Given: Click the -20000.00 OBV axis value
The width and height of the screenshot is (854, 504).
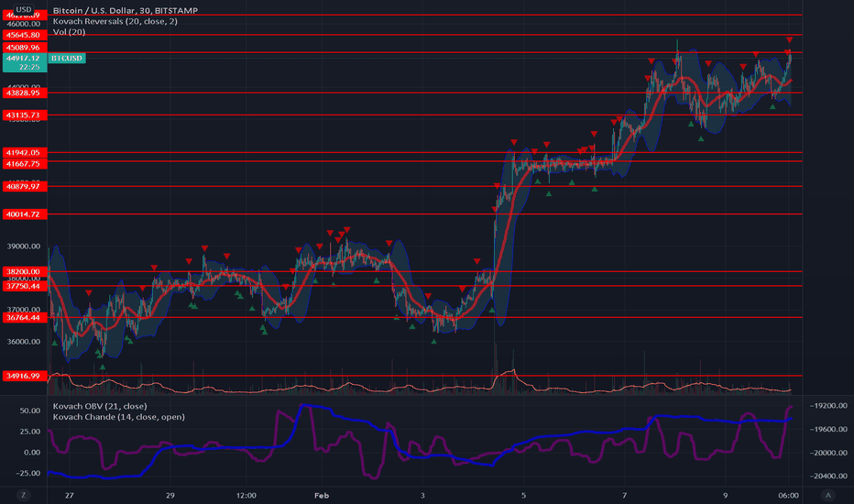Looking at the screenshot, I should (x=828, y=453).
